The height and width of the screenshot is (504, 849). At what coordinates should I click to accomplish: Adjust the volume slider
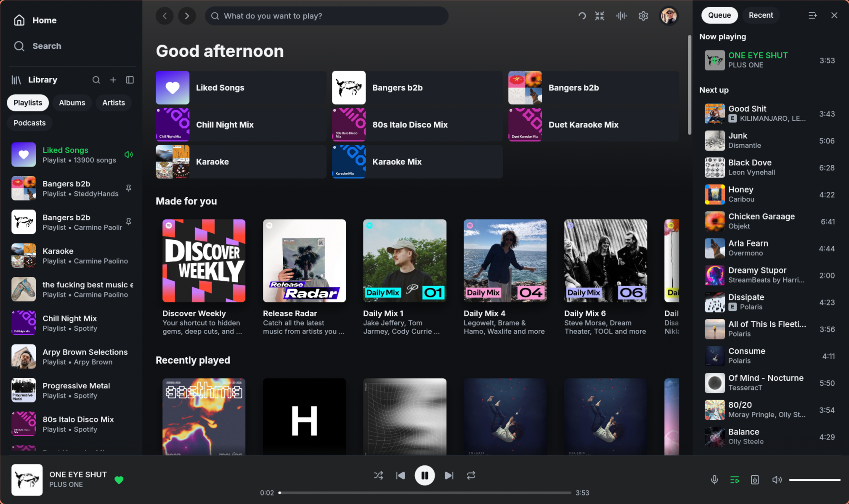tap(815, 480)
